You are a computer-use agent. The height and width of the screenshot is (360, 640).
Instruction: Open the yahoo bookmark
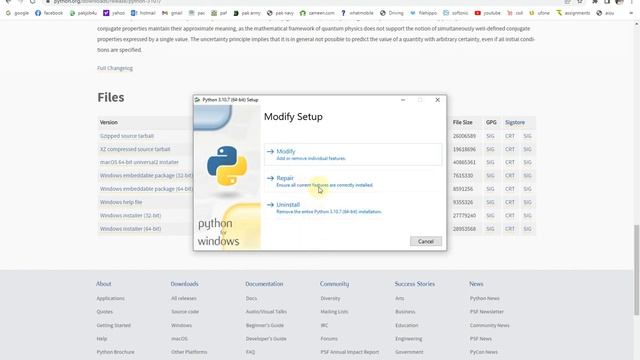coord(114,13)
